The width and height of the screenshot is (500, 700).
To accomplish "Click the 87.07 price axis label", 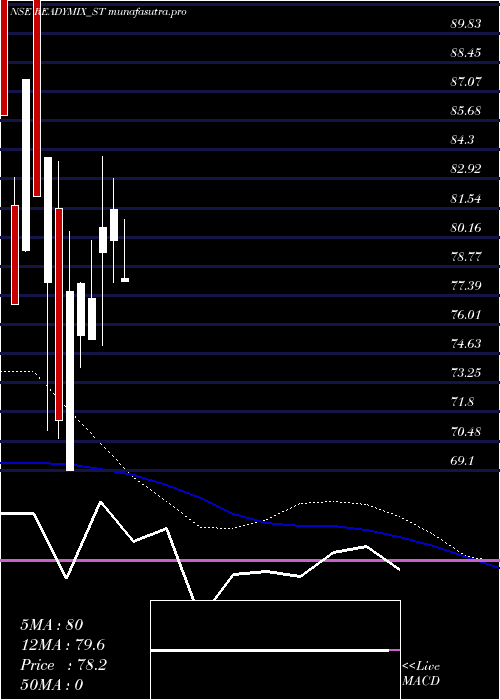I will coord(466,82).
